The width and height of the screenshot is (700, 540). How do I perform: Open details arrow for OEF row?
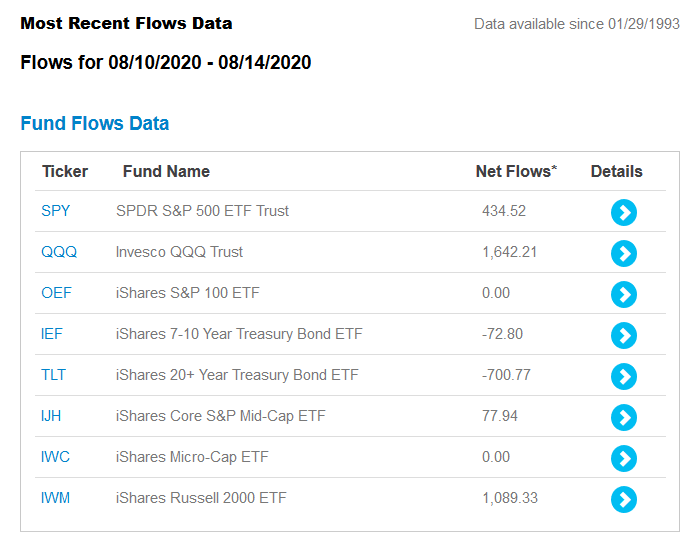(x=624, y=295)
